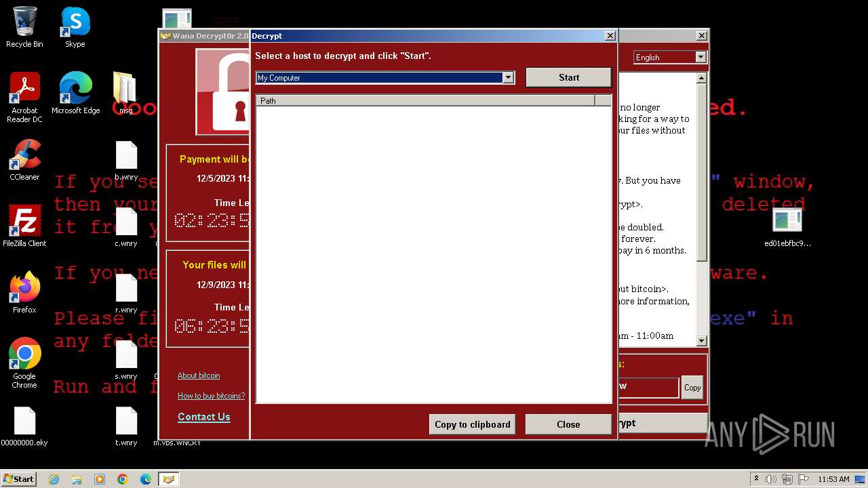Click the Chrome icon in the taskbar
The width and height of the screenshot is (868, 488).
click(x=123, y=479)
